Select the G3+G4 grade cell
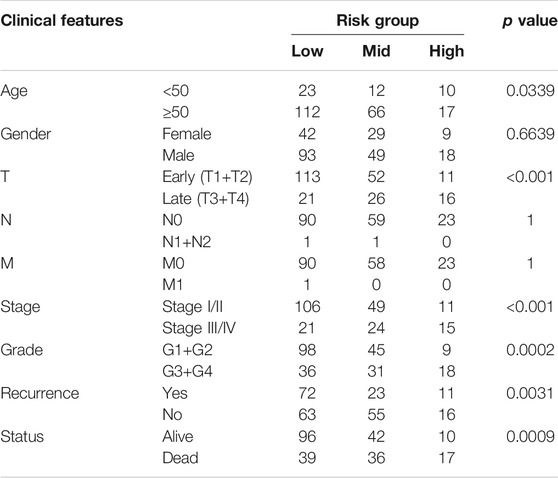 click(x=187, y=371)
